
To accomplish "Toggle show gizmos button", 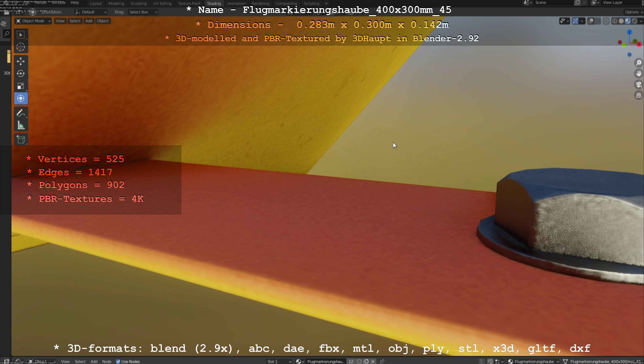I will click(575, 21).
